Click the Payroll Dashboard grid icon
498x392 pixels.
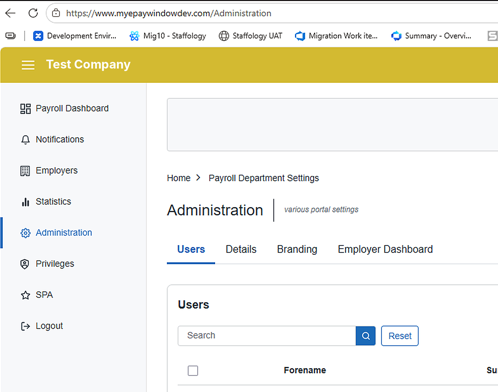coord(25,109)
